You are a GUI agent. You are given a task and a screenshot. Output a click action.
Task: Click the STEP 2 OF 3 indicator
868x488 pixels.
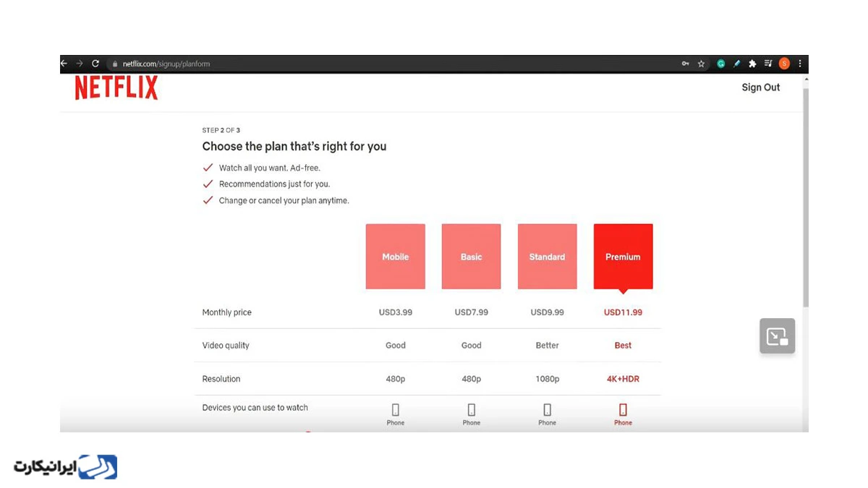pos(221,130)
